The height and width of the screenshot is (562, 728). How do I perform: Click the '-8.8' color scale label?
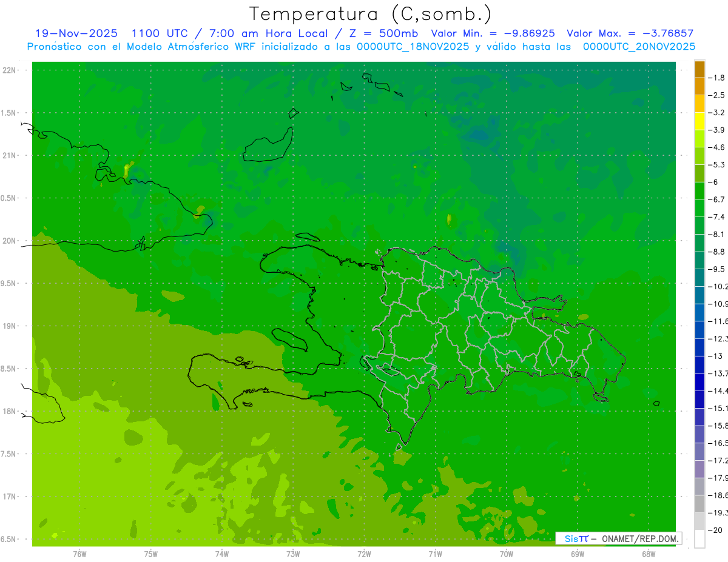[x=716, y=252]
